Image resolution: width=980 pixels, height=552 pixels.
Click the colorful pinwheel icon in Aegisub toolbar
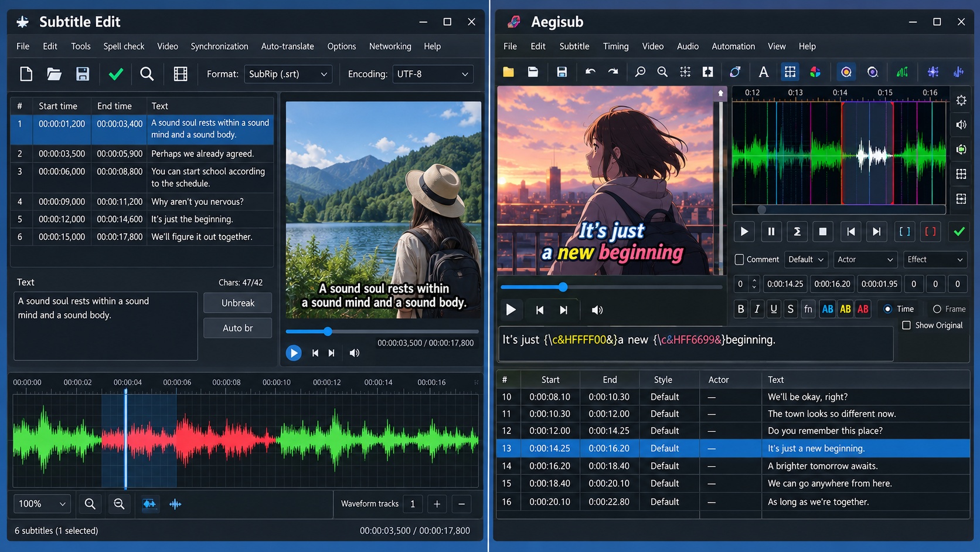[x=815, y=72]
